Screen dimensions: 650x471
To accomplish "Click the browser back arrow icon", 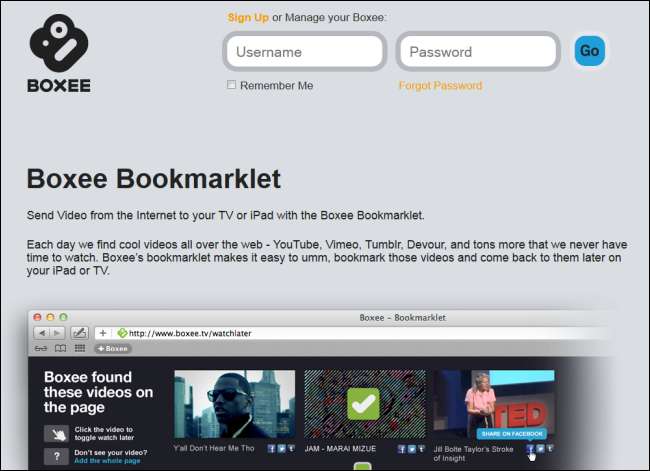I will (41, 333).
